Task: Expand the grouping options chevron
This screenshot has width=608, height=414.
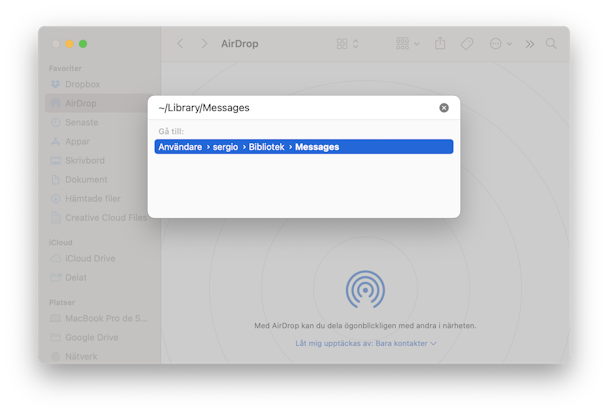Action: [x=417, y=44]
